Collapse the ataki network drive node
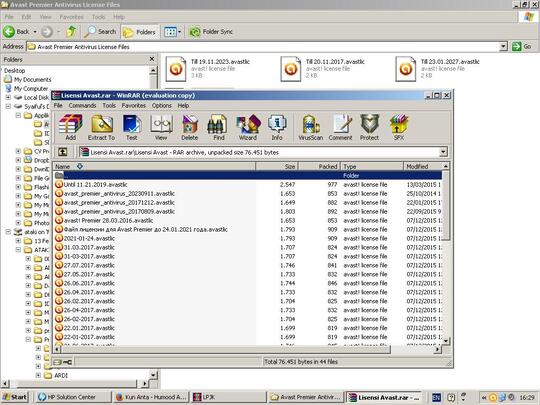The height and width of the screenshot is (405, 540). click(8, 232)
